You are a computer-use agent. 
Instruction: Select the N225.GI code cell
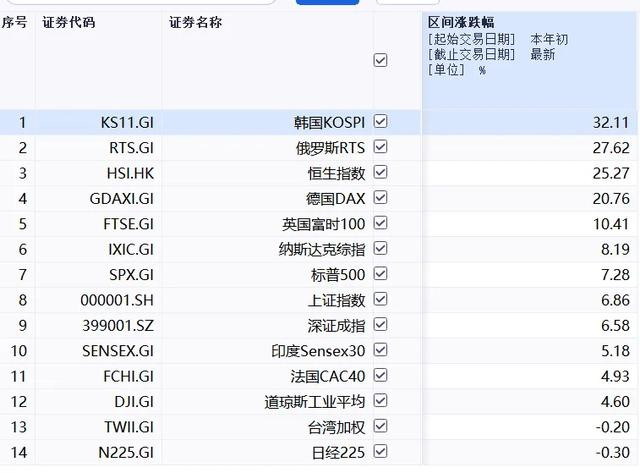(98, 452)
